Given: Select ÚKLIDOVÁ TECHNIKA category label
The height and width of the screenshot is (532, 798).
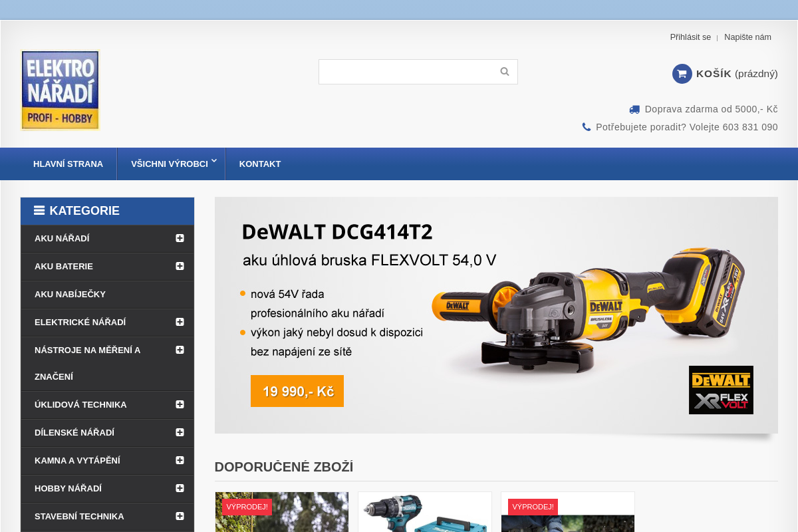Looking at the screenshot, I should pos(80,404).
